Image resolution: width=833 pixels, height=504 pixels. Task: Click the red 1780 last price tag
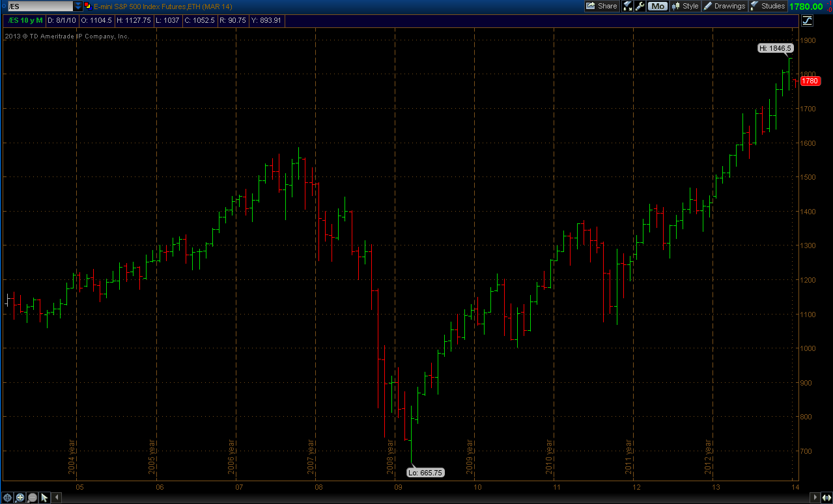coord(810,81)
